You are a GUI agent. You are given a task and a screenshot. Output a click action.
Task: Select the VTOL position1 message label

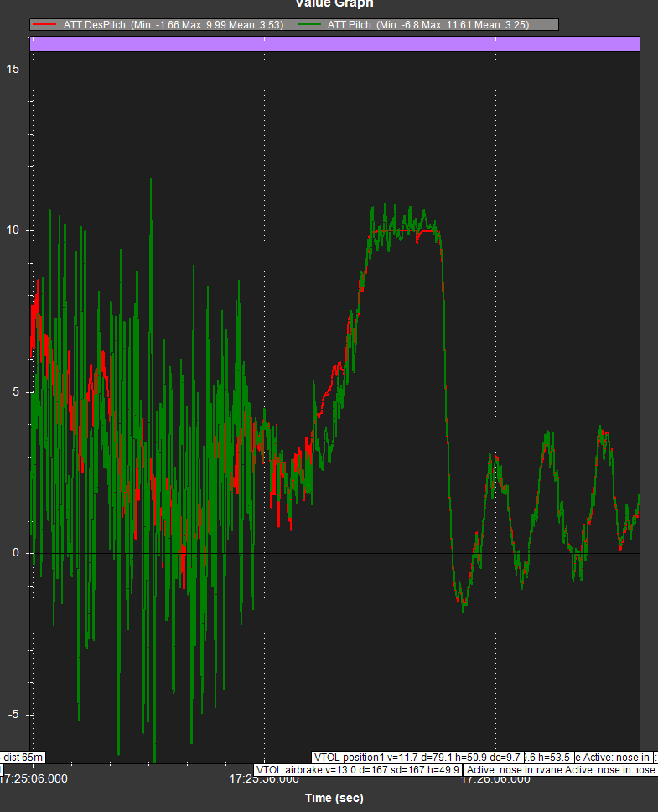(417, 758)
